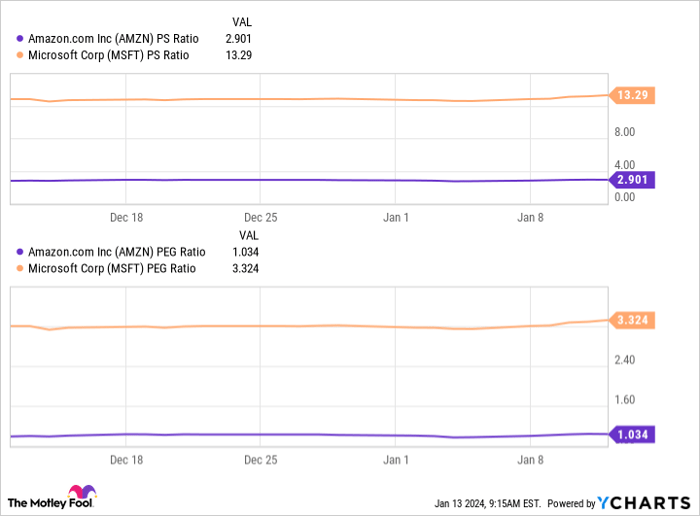Click the Dec 18 label on the PS Ratio chart
Image resolution: width=700 pixels, height=516 pixels.
[x=127, y=216]
